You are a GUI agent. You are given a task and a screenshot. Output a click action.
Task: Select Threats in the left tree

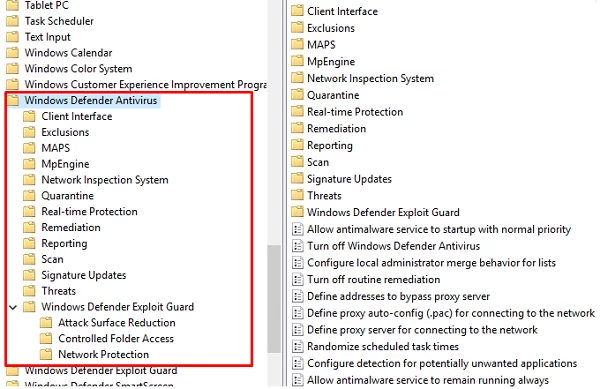[59, 291]
